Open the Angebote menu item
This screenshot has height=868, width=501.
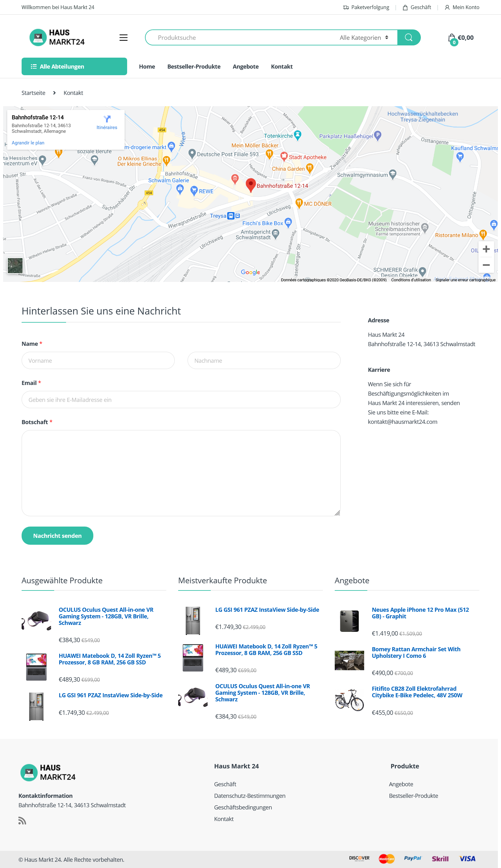click(x=246, y=66)
